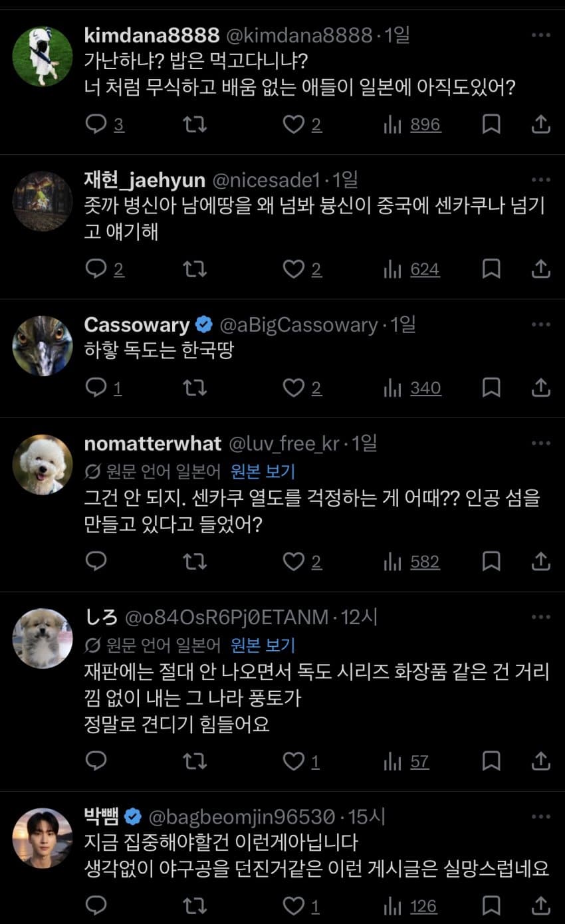The image size is (565, 924).
Task: Open more options on 박뺌's tweet
Action: tap(541, 816)
